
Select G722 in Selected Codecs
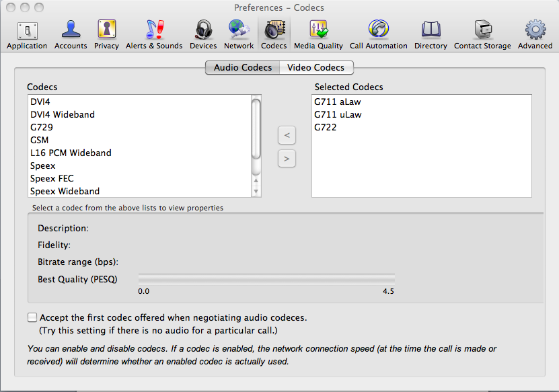tap(421, 128)
